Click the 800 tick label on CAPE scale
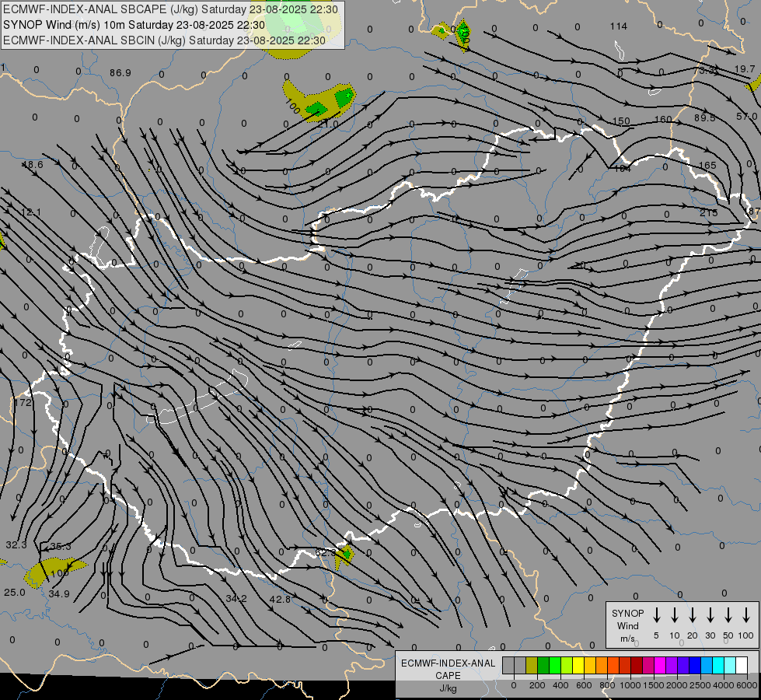Screen dimensions: 761x700 (607, 685)
